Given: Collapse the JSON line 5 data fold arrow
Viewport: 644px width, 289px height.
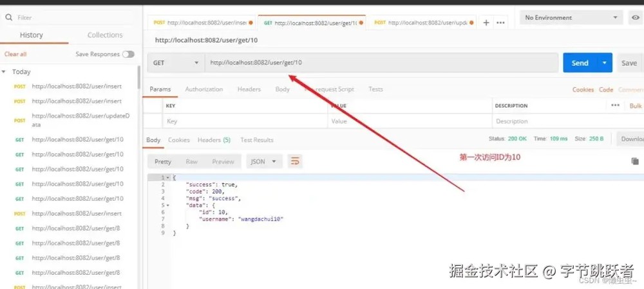Looking at the screenshot, I should (167, 205).
